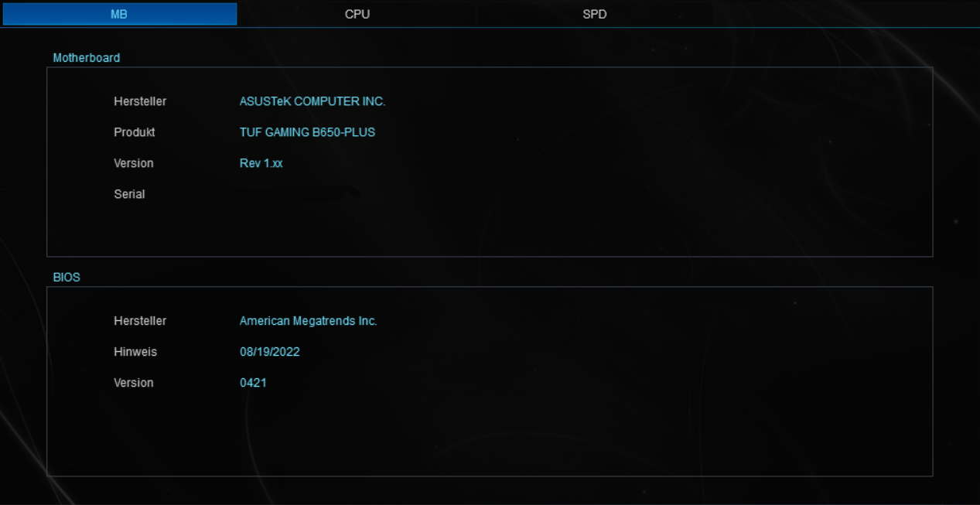Click the Hinweis label
Screen dimensions: 980x505
point(135,352)
